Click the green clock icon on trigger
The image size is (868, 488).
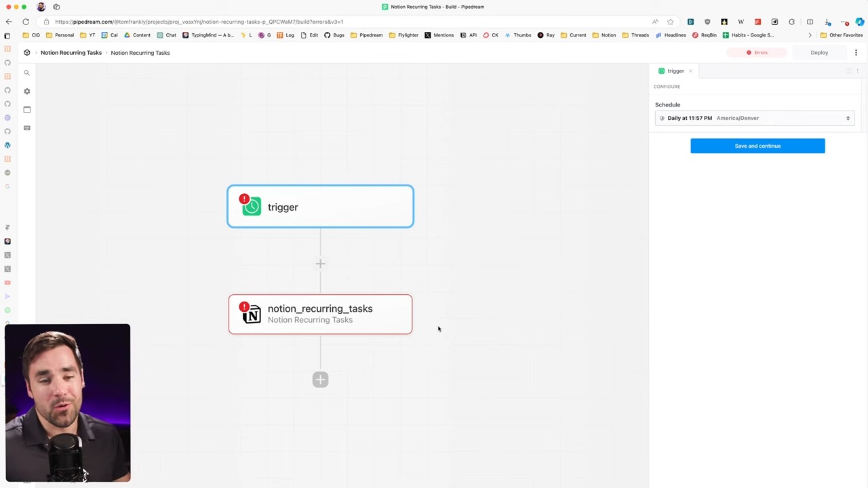tap(252, 207)
